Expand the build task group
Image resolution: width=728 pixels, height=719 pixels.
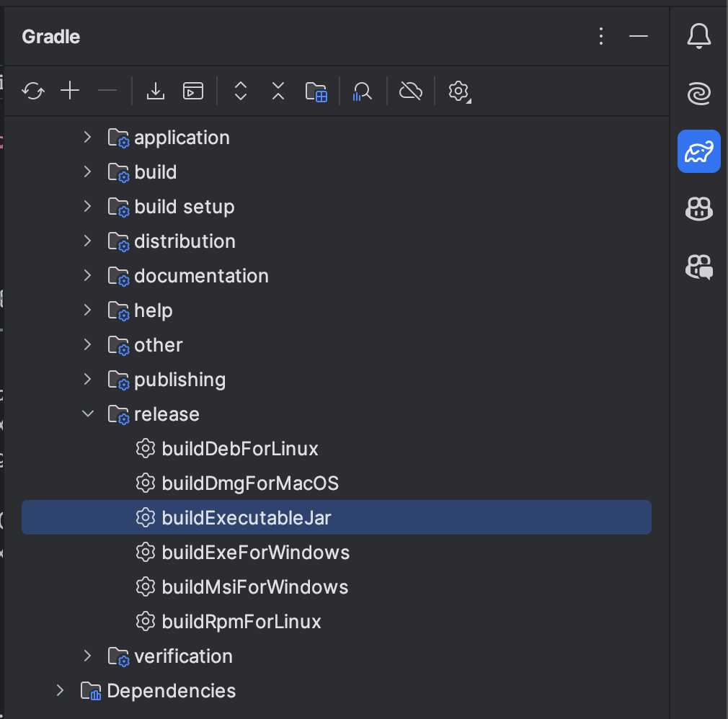[x=88, y=171]
